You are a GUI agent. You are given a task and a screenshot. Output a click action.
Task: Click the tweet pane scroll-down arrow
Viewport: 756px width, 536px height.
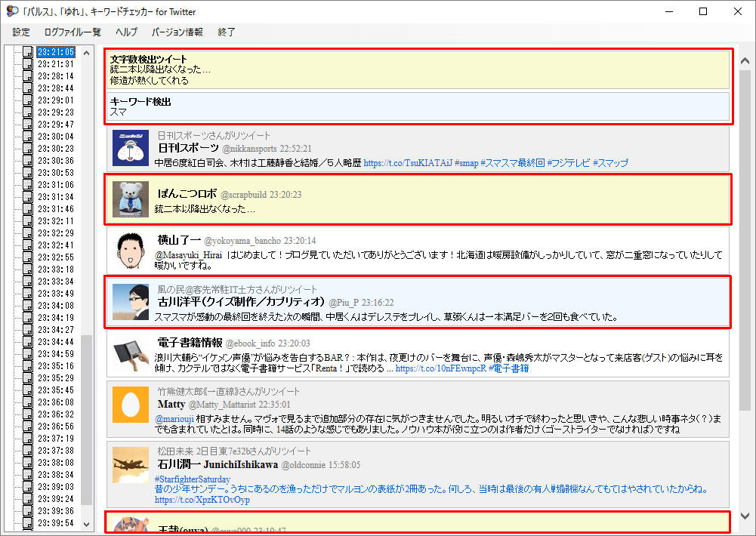[x=745, y=516]
